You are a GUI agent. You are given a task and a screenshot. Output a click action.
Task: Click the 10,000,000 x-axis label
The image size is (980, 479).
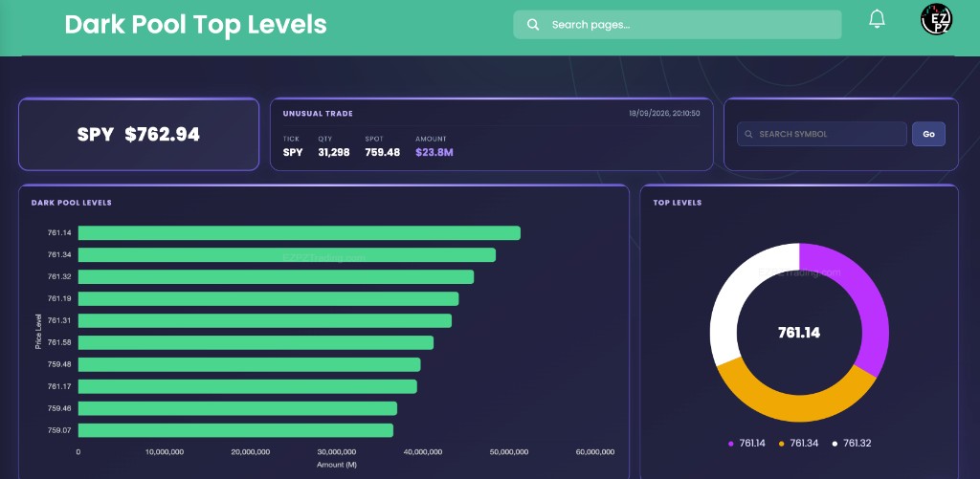[x=164, y=452]
